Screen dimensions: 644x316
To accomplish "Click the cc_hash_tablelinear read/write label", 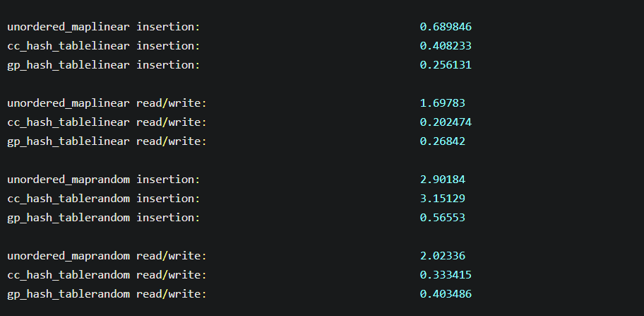I will pyautogui.click(x=107, y=122).
